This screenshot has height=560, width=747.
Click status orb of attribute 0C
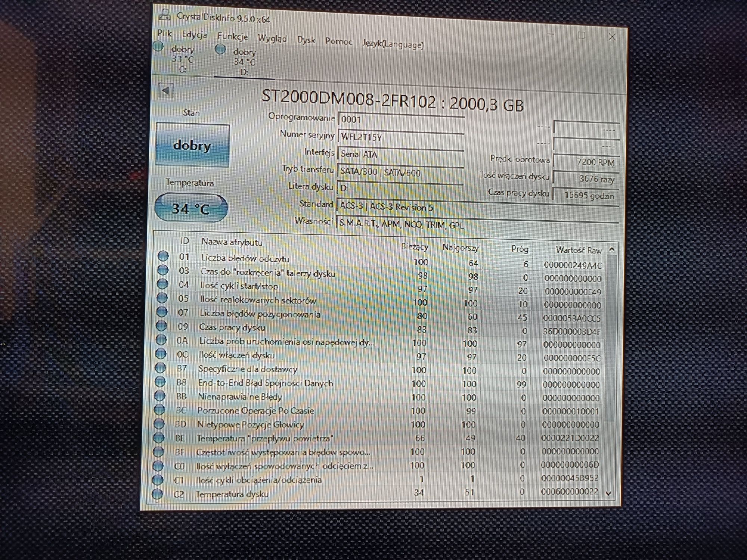(161, 353)
